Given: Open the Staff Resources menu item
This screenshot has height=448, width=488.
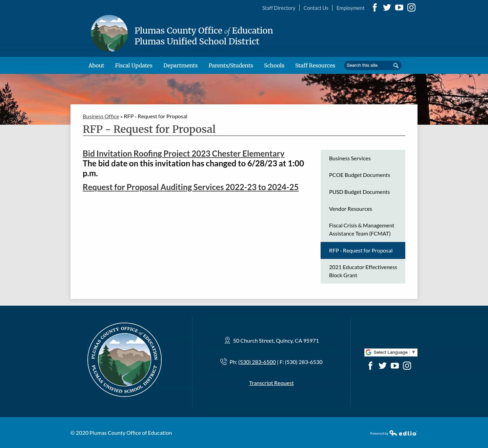Looking at the screenshot, I should [315, 65].
